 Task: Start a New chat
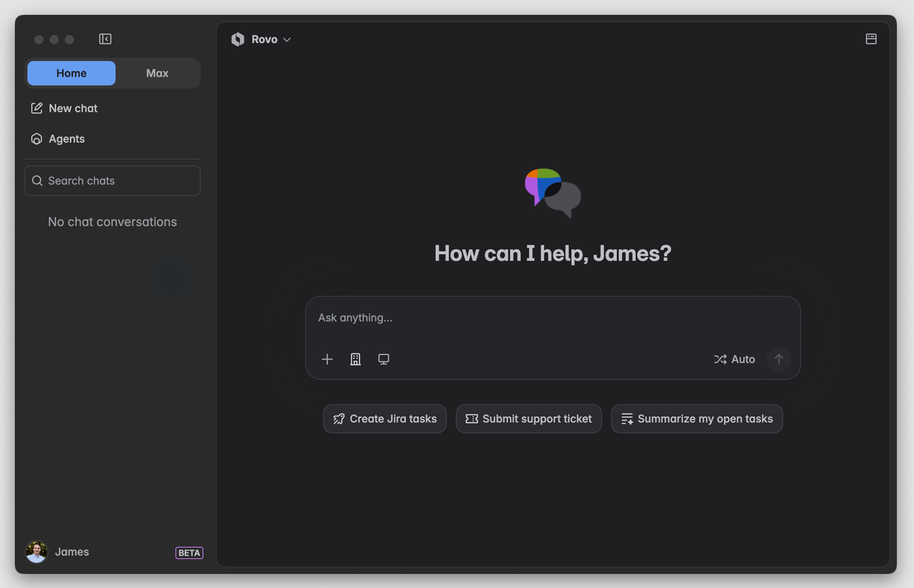64,108
